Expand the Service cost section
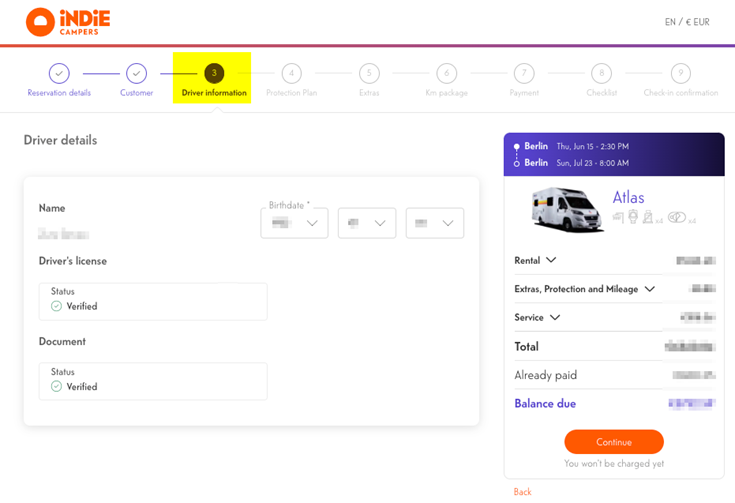Image resolution: width=735 pixels, height=503 pixels. (x=537, y=318)
